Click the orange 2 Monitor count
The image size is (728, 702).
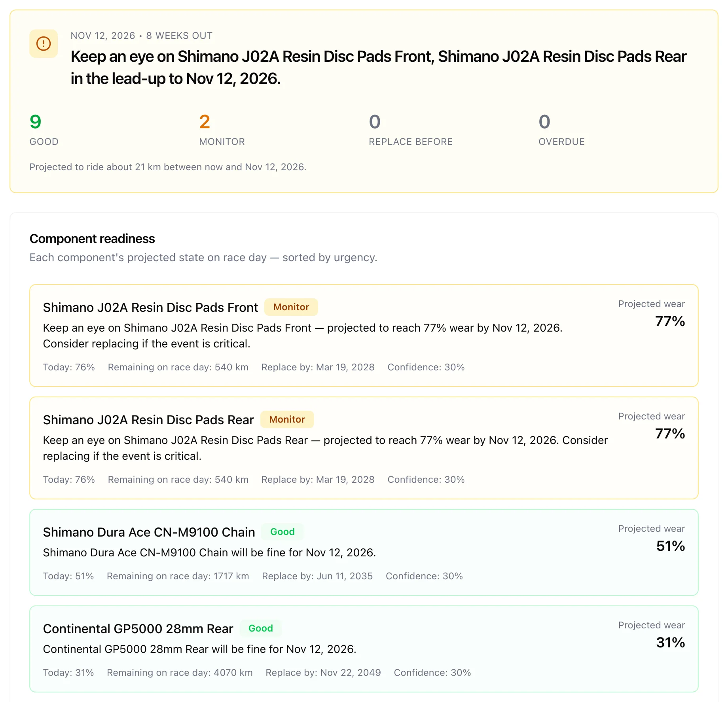(x=205, y=121)
